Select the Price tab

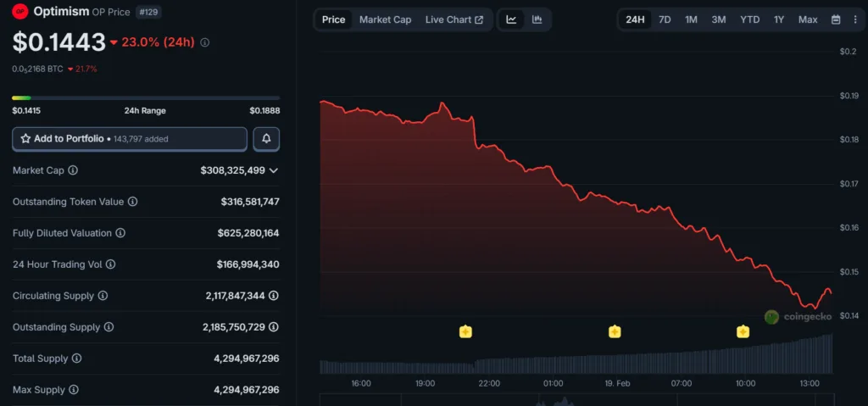coord(334,20)
